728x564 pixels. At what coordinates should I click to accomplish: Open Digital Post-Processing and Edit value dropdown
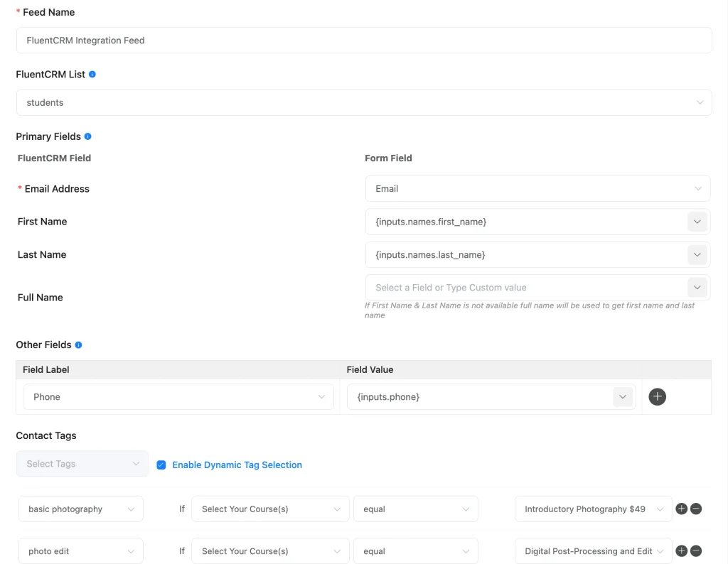[x=594, y=551]
